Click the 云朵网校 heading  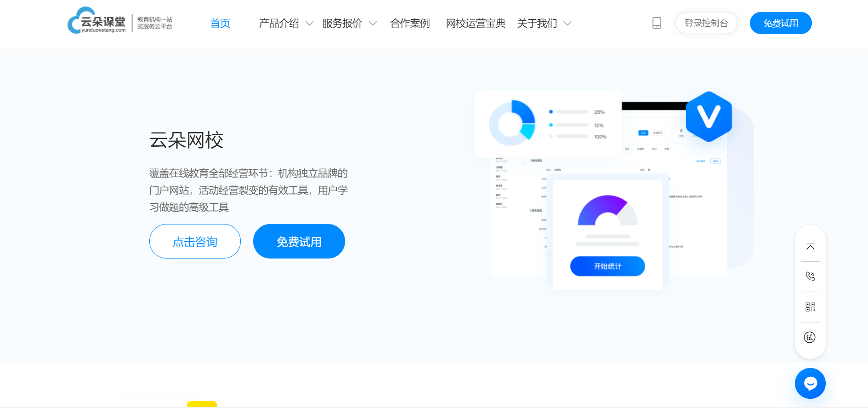click(186, 140)
